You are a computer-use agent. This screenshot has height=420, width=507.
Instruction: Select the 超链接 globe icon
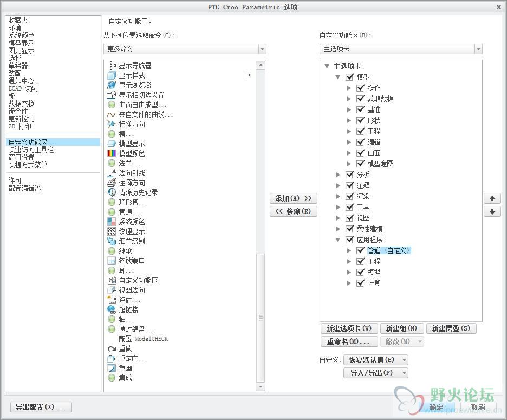click(x=112, y=309)
